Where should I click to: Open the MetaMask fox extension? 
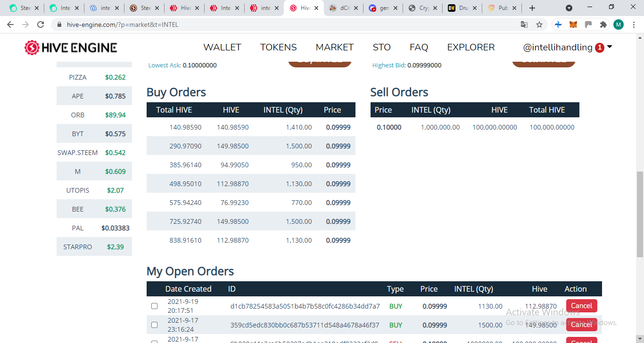click(573, 24)
